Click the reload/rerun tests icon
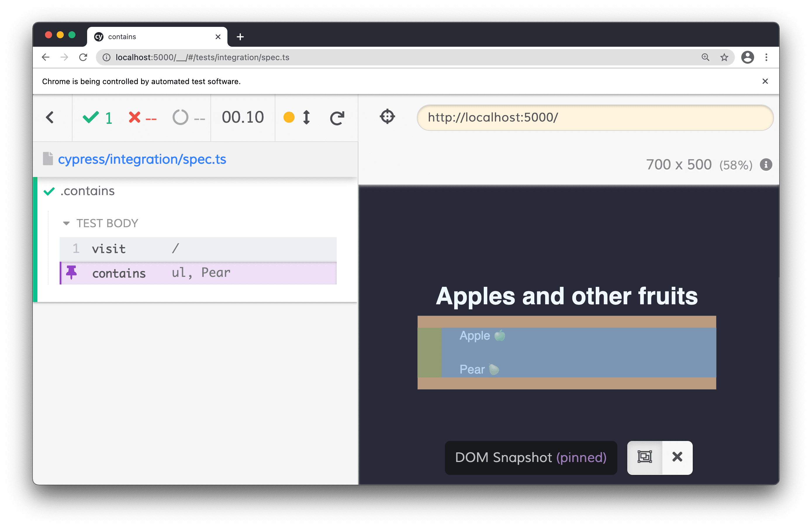 pos(337,117)
